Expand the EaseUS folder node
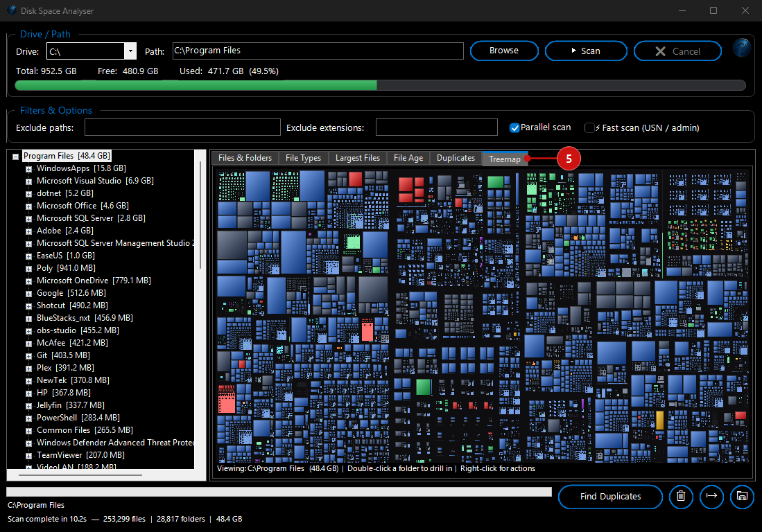The width and height of the screenshot is (762, 532). coord(28,256)
